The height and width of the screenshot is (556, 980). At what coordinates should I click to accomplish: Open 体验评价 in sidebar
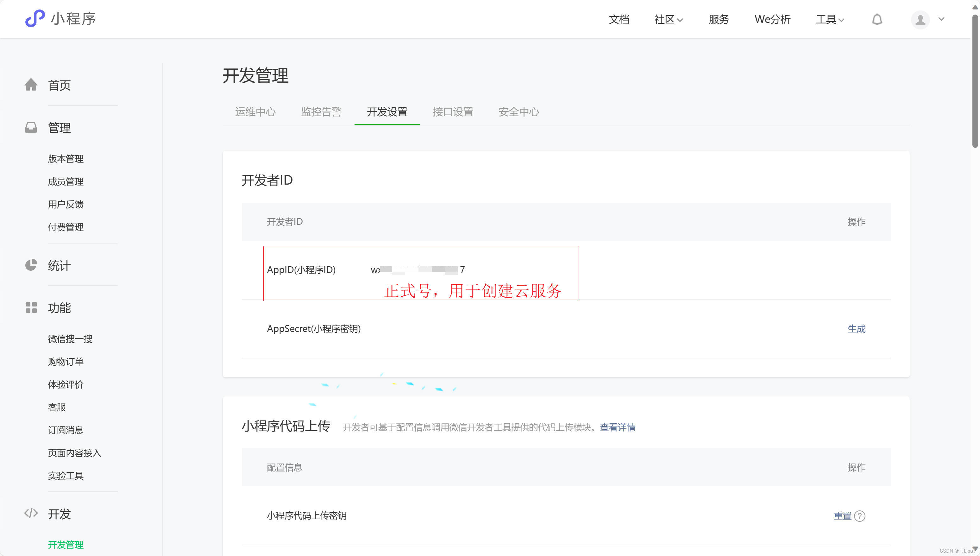66,384
